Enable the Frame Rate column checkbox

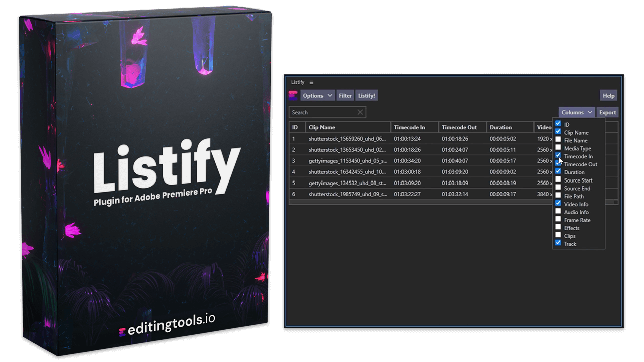(558, 220)
